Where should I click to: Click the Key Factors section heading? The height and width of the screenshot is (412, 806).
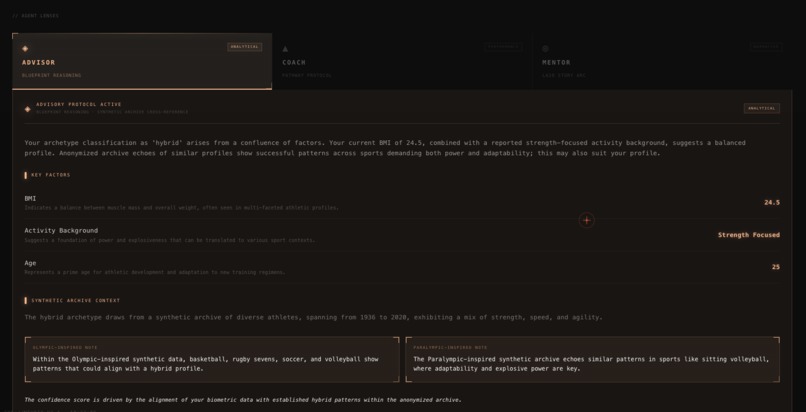click(x=50, y=175)
